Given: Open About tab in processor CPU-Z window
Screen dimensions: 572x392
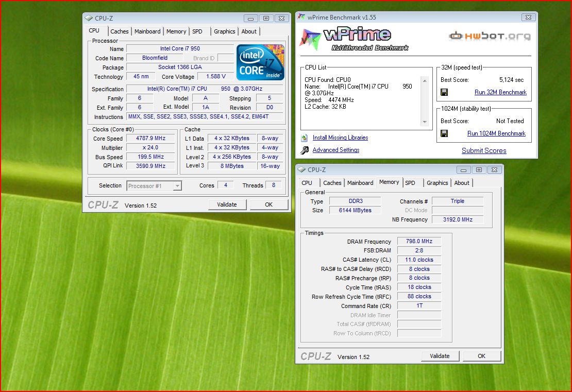Looking at the screenshot, I should pos(249,31).
